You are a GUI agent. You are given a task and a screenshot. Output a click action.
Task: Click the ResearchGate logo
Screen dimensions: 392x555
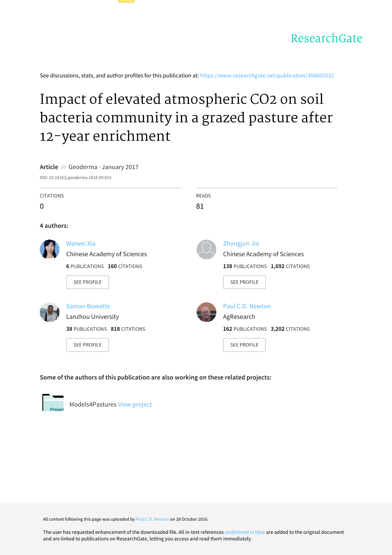pos(326,39)
